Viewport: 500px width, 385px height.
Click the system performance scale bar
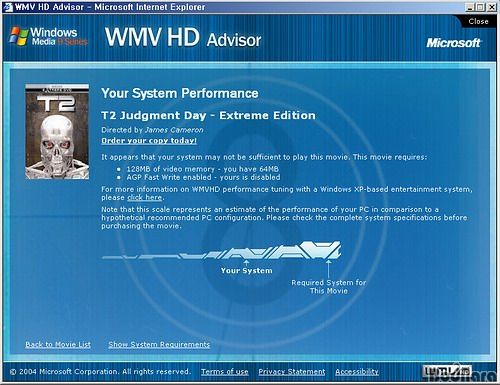coord(221,250)
